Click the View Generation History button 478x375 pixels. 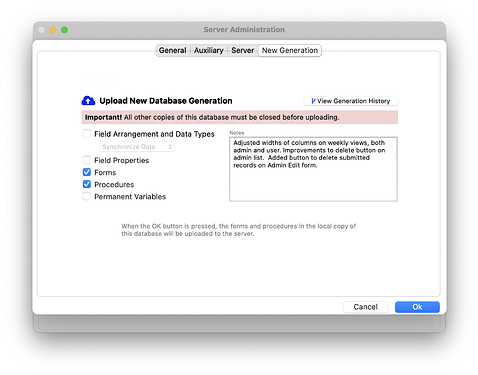point(351,101)
